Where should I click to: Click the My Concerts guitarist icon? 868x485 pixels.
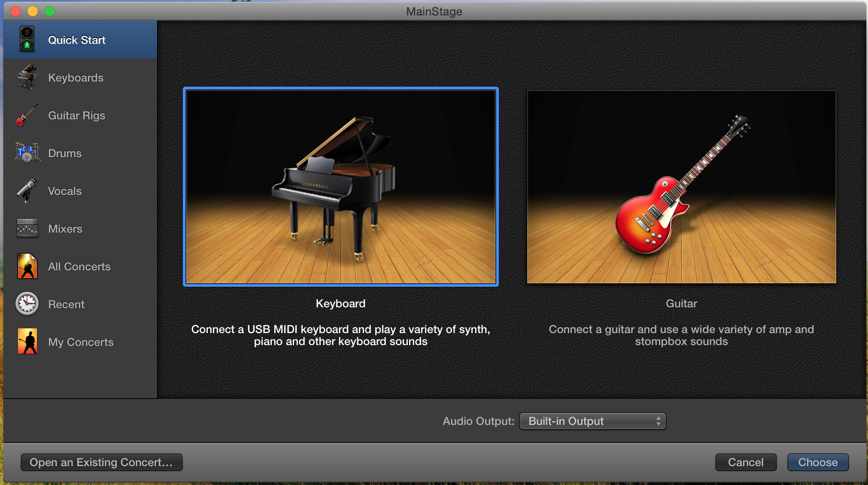(x=27, y=341)
